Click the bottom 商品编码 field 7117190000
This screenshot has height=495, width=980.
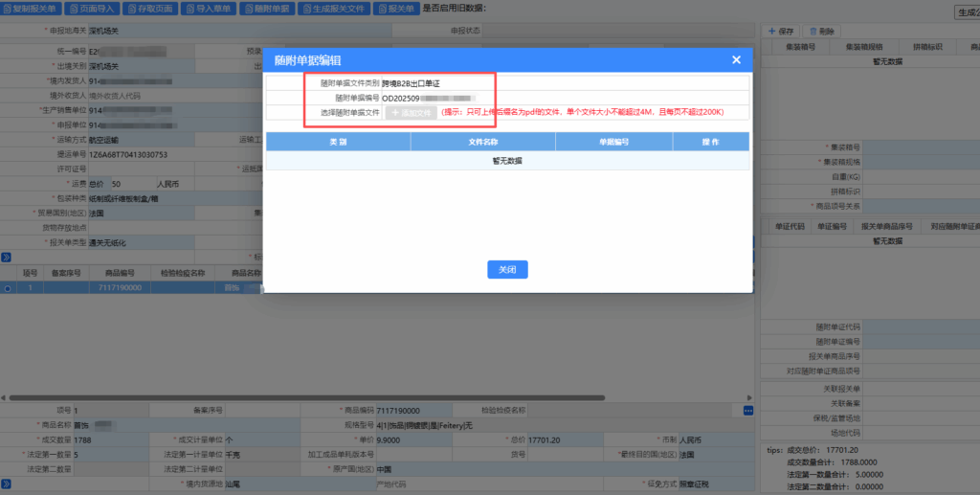pyautogui.click(x=413, y=411)
